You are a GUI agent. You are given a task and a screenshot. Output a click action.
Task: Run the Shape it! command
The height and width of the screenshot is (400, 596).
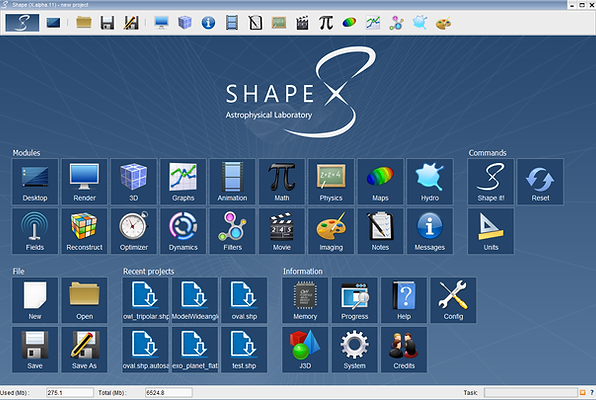click(491, 182)
